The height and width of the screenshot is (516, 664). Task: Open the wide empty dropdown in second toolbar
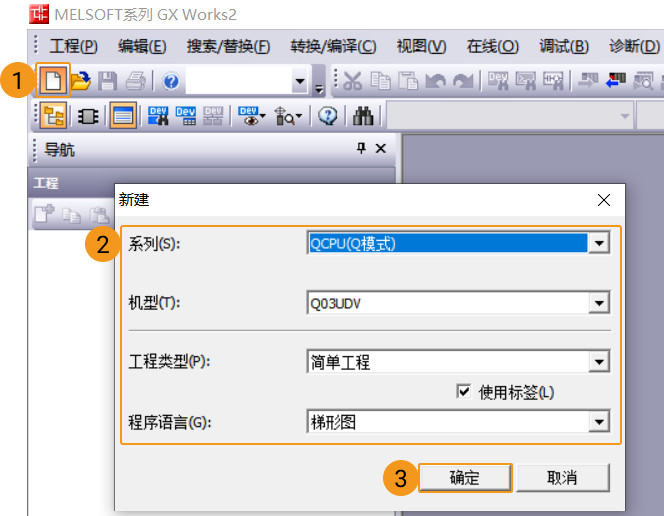[x=625, y=116]
